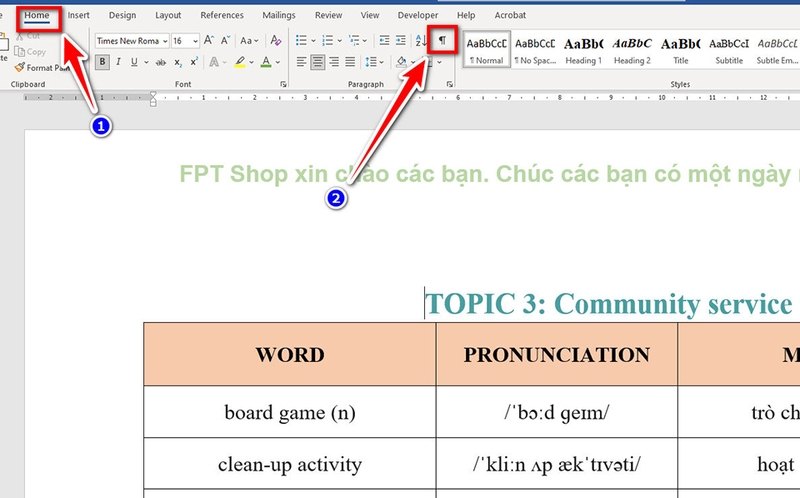The image size is (800, 498).
Task: Click the Format Painter button
Action: (42, 67)
